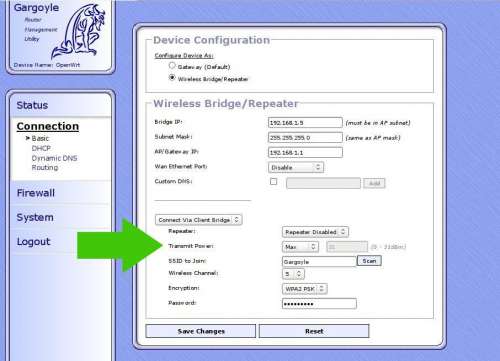Click the Wireless Bridge/Repeater section heading
This screenshot has height=361, width=500.
226,103
